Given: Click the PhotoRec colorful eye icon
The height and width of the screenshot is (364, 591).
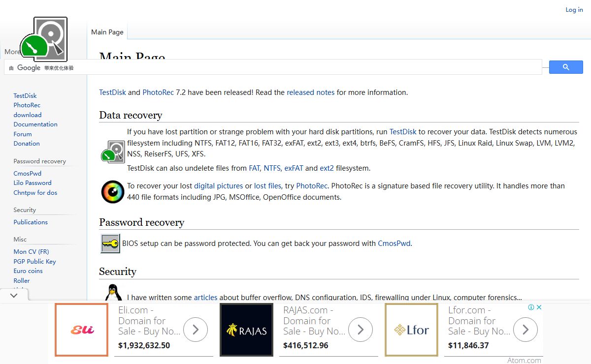Looking at the screenshot, I should (x=113, y=192).
